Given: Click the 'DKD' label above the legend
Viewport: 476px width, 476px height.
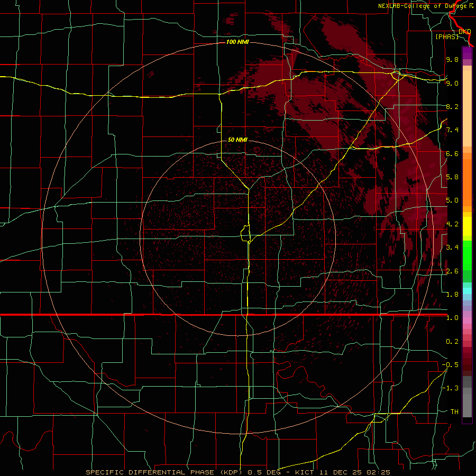Looking at the screenshot, I should 465,32.
